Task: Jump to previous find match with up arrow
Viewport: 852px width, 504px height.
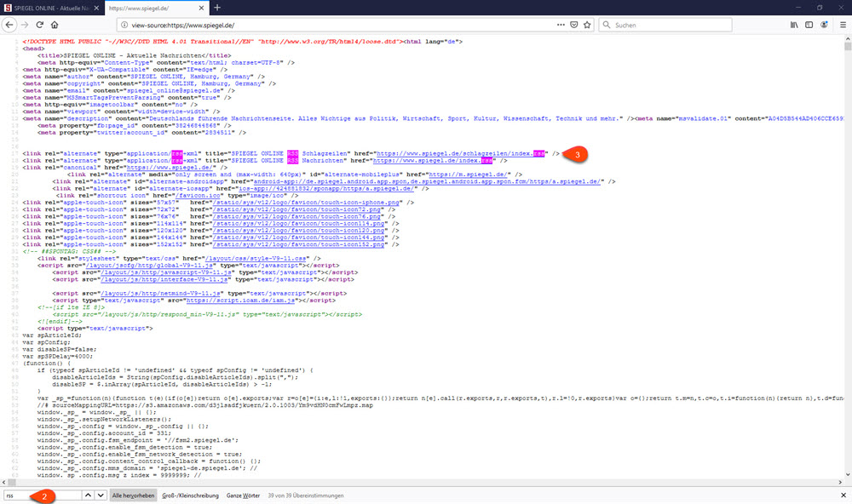Action: tap(88, 495)
